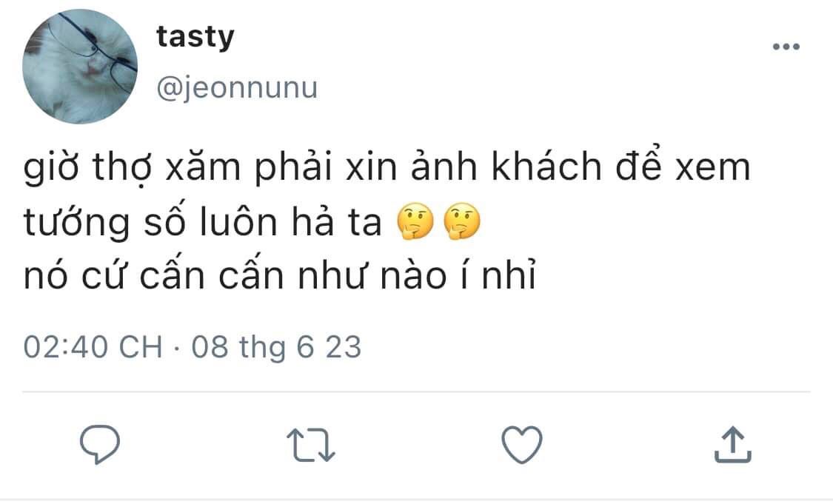Select the line tướng số luôn hả ta
Viewport: 833px width, 504px height.
pos(203,222)
